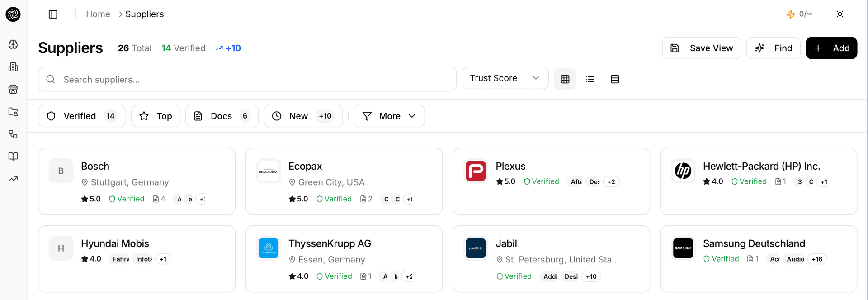Switch to list view
This screenshot has height=300, width=868.
click(590, 79)
